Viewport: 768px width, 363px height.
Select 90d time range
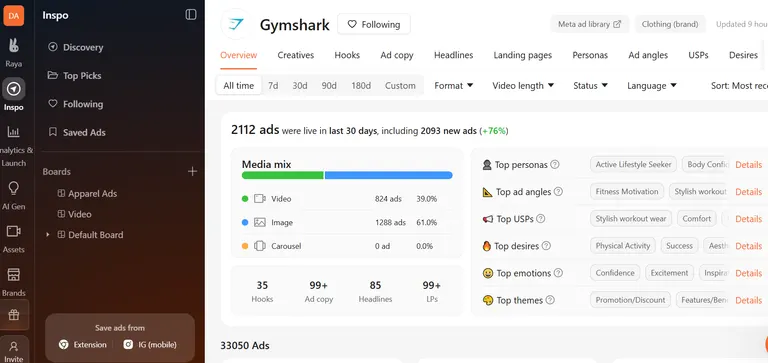(x=329, y=85)
